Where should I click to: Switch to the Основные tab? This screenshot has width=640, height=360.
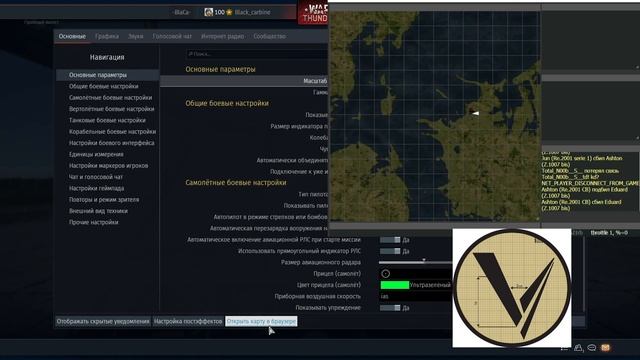(x=72, y=36)
